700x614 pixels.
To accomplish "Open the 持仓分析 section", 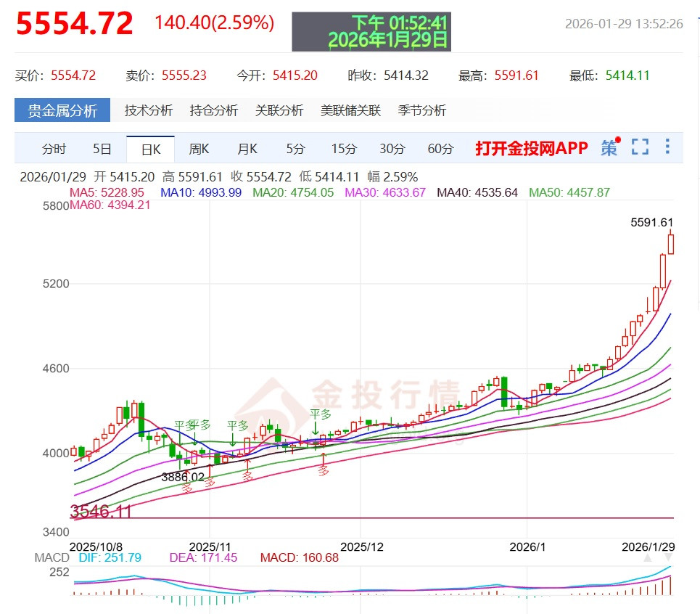I will [x=214, y=110].
